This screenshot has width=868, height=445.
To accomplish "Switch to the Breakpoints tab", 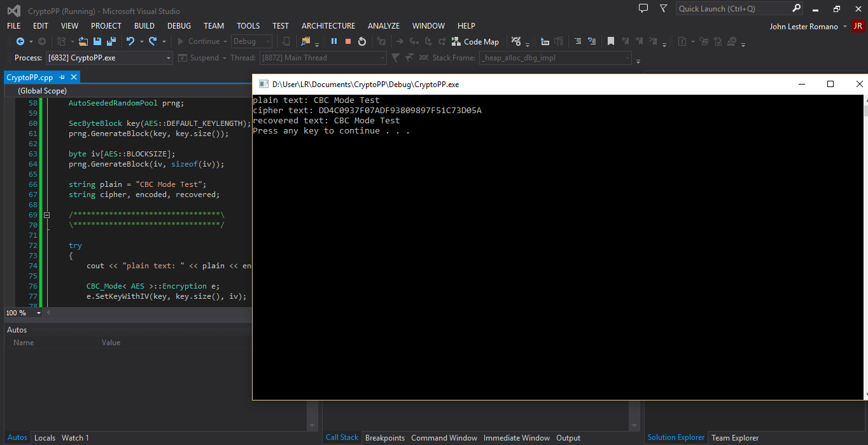I will pos(385,437).
